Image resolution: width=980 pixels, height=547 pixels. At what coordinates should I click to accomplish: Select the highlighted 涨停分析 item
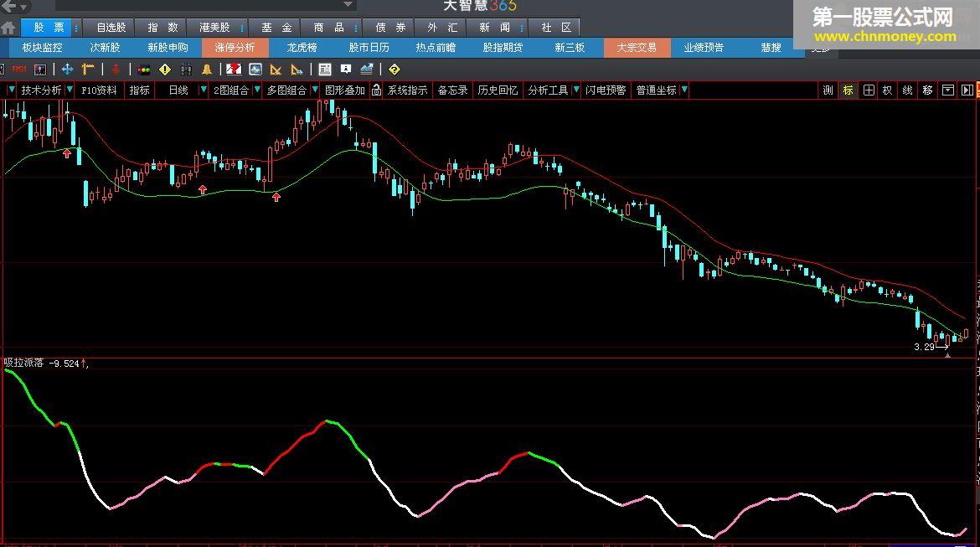click(x=235, y=48)
